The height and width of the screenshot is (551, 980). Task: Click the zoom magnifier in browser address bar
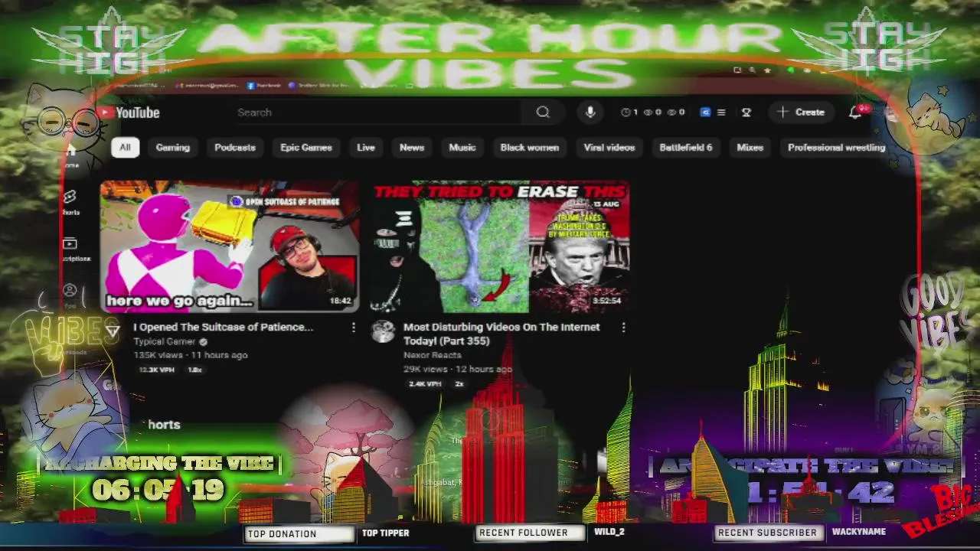pyautogui.click(x=753, y=70)
